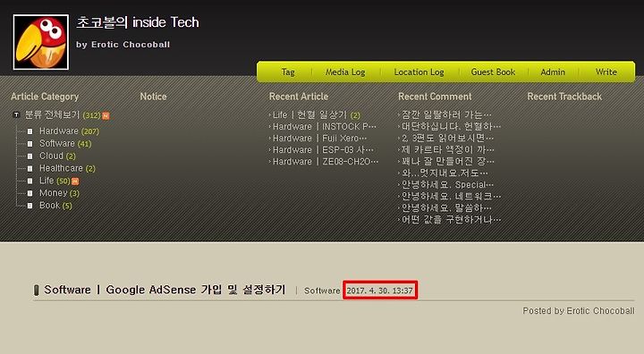Click the Recent Trackback heading

point(564,97)
